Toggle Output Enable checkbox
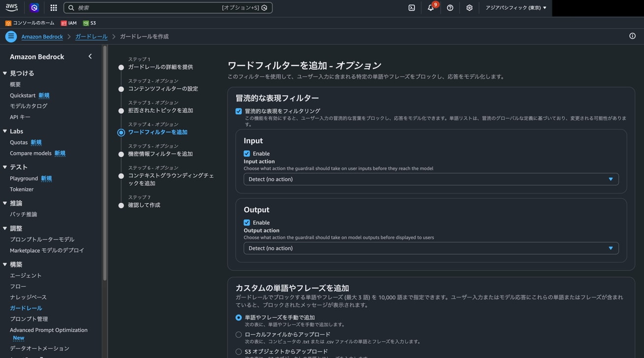Image resolution: width=644 pixels, height=358 pixels. click(x=247, y=223)
